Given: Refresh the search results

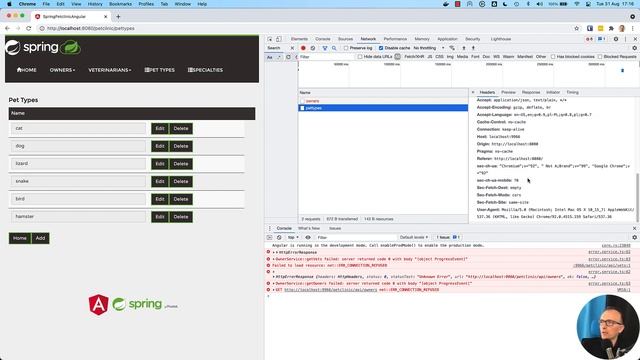Looking at the screenshot, I should point(288,57).
